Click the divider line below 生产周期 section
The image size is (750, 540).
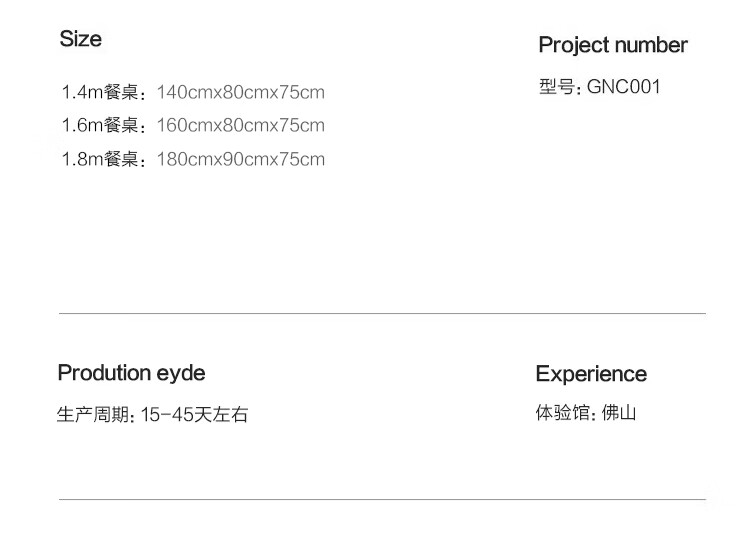[x=382, y=499]
